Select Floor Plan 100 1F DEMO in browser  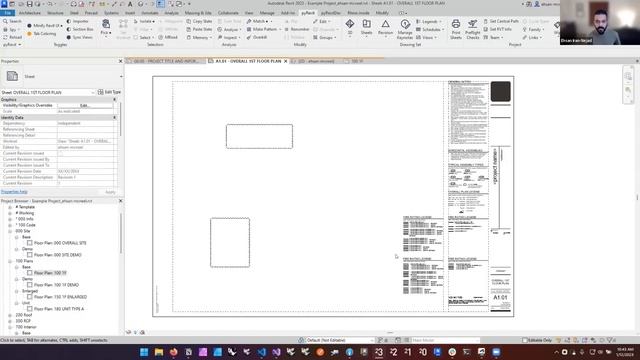[x=56, y=285]
